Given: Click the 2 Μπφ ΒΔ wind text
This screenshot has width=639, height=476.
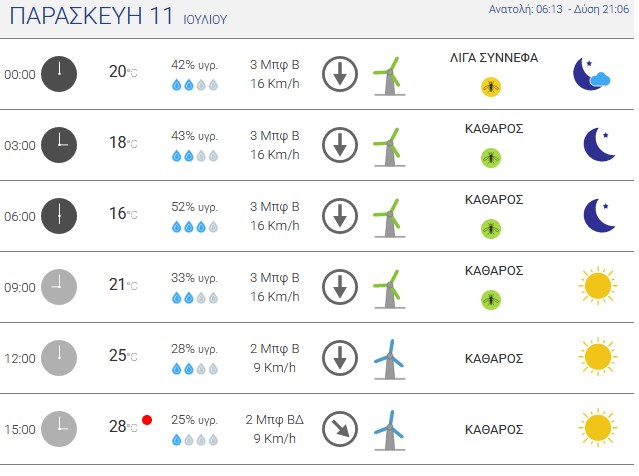Looking at the screenshot, I should point(275,420).
